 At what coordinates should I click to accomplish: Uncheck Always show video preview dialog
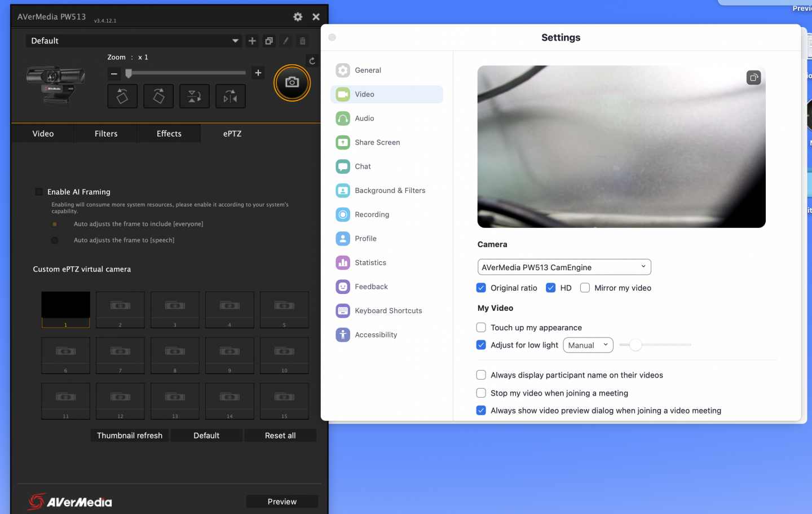click(481, 410)
